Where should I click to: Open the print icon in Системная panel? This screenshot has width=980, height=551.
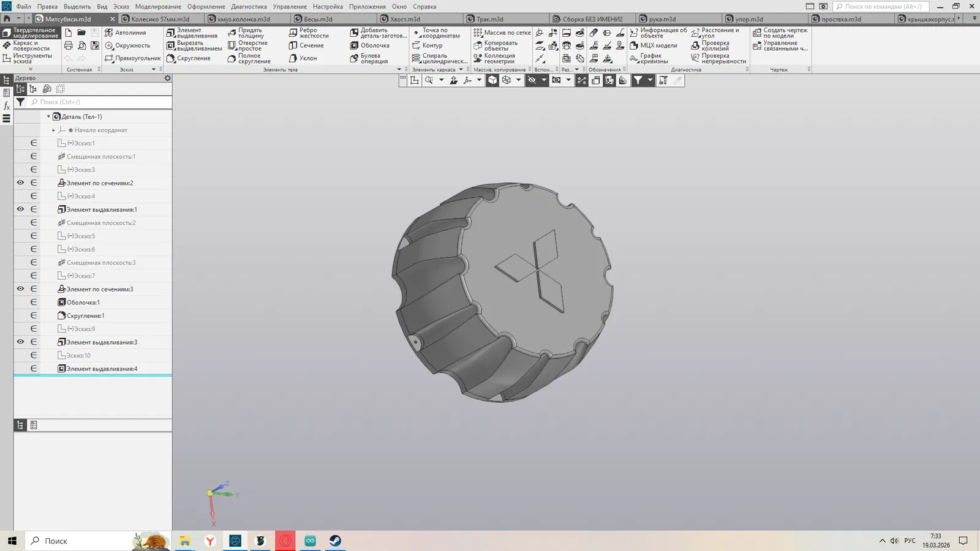click(x=68, y=45)
